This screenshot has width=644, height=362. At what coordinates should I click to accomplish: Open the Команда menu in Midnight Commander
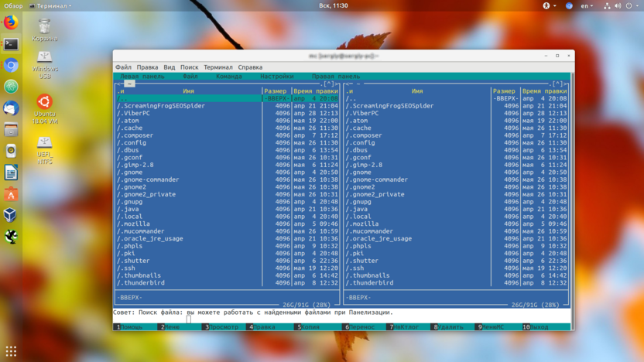pyautogui.click(x=229, y=77)
